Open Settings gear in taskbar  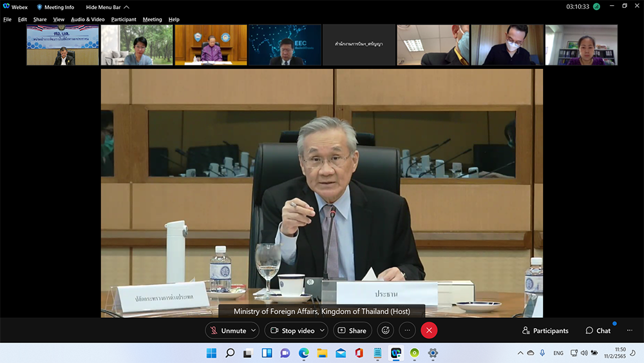pos(433,353)
